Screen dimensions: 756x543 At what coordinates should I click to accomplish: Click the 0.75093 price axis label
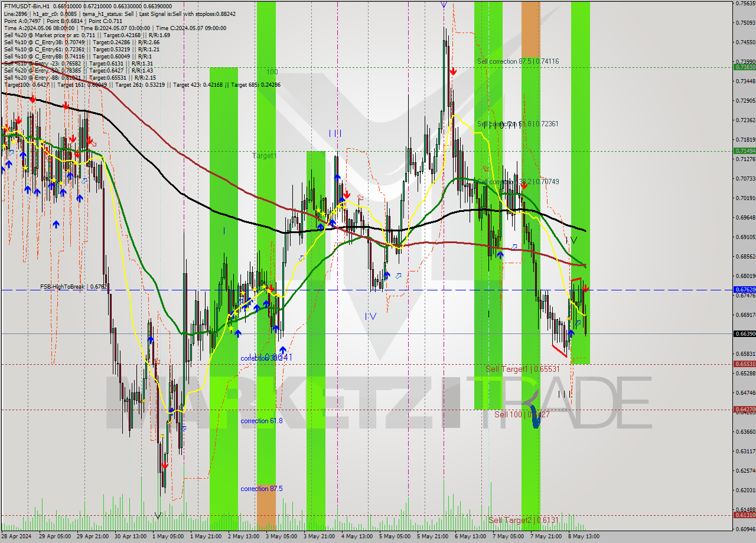[745, 22]
